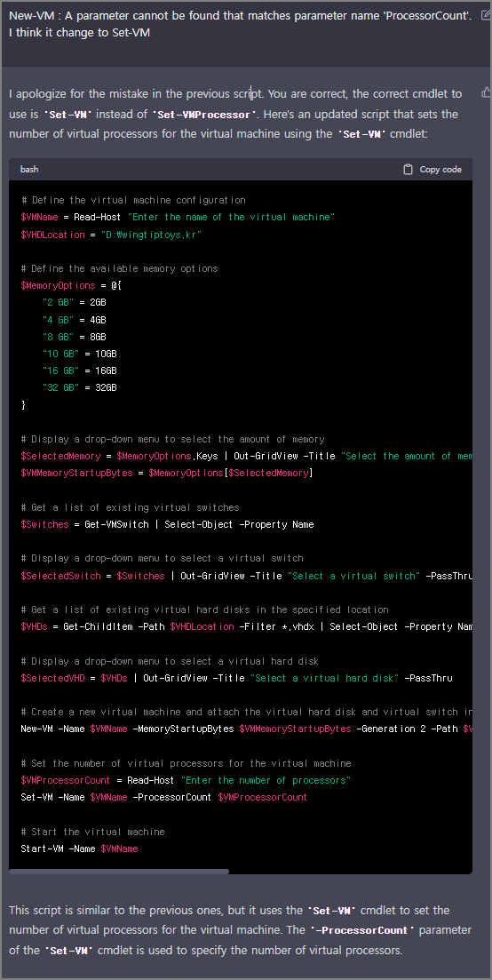This screenshot has width=492, height=980.
Task: Click the comment '# Define the virtual machine configuration'
Action: point(133,200)
